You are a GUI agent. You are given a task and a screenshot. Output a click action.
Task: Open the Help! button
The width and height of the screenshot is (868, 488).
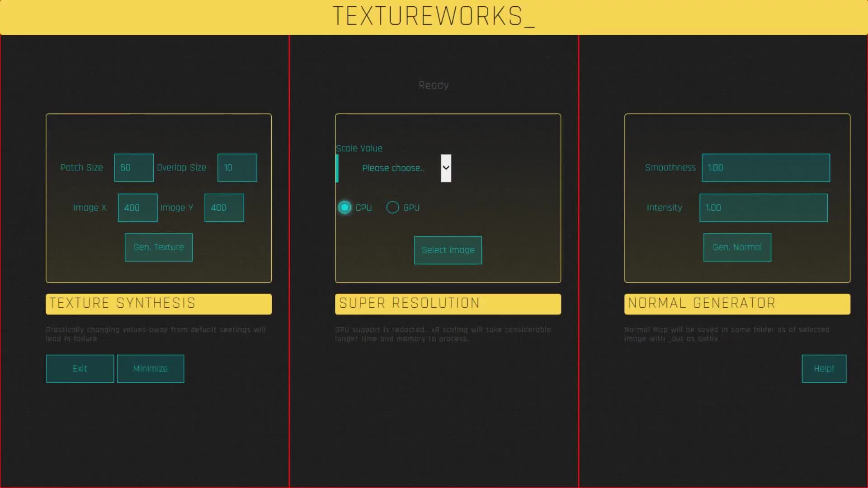[x=824, y=369]
